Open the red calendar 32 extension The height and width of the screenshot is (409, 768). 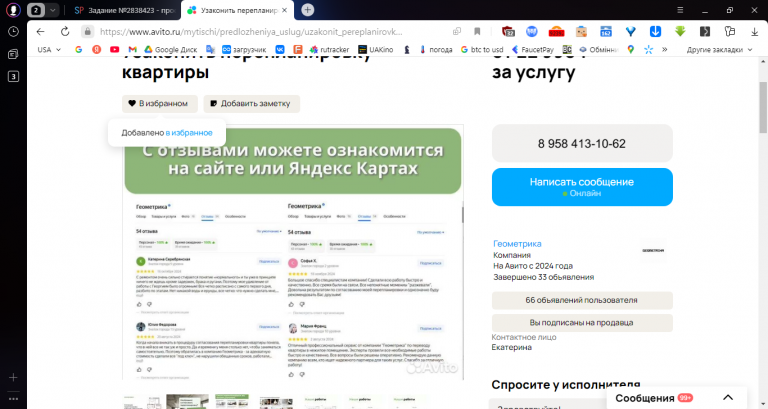point(508,32)
